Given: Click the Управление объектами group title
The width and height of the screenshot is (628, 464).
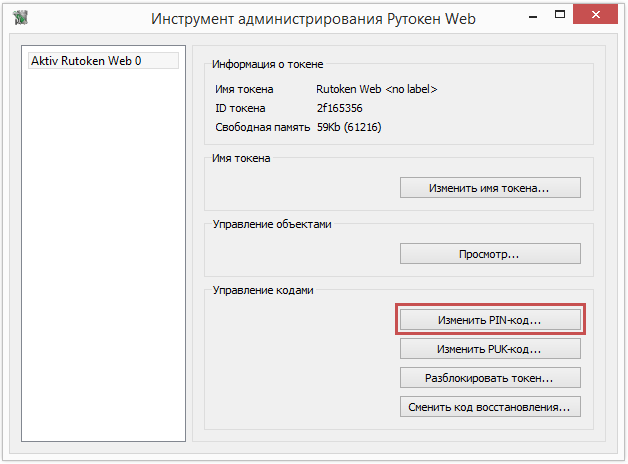Looking at the screenshot, I should point(272,224).
